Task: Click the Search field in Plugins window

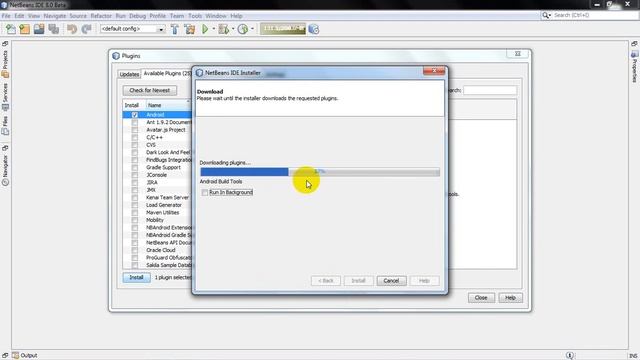Action: pyautogui.click(x=490, y=90)
